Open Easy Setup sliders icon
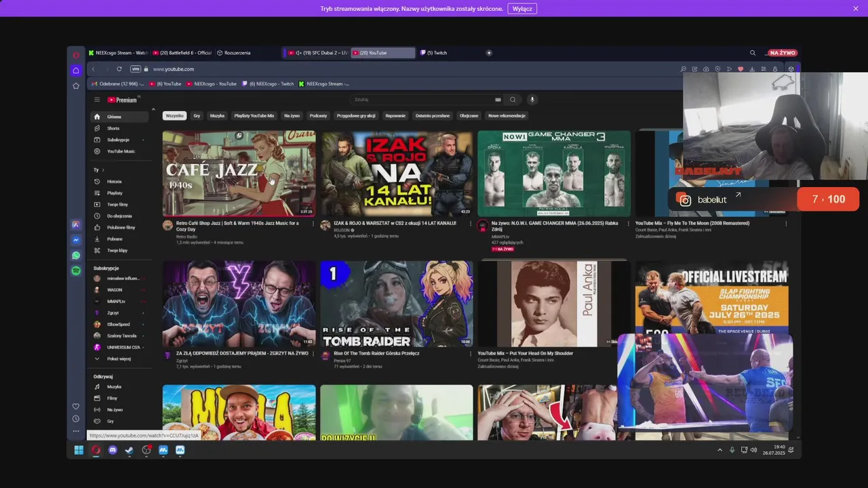Viewport: 868px width, 488px height. [x=764, y=69]
